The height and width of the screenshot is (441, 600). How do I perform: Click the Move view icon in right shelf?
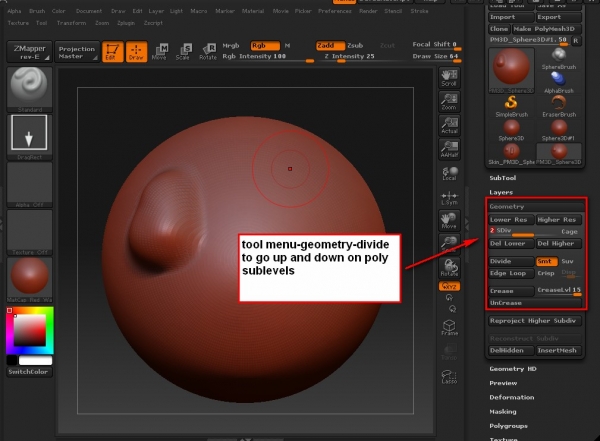click(449, 221)
